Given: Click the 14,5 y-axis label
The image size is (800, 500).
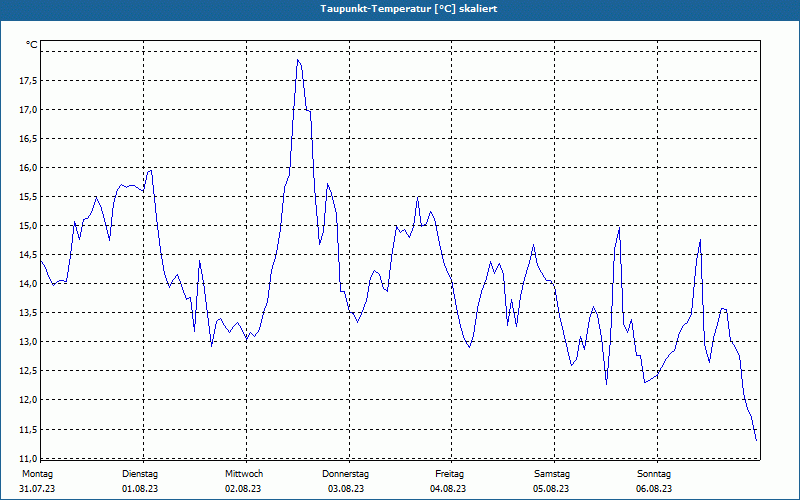Looking at the screenshot, I should (x=29, y=255).
